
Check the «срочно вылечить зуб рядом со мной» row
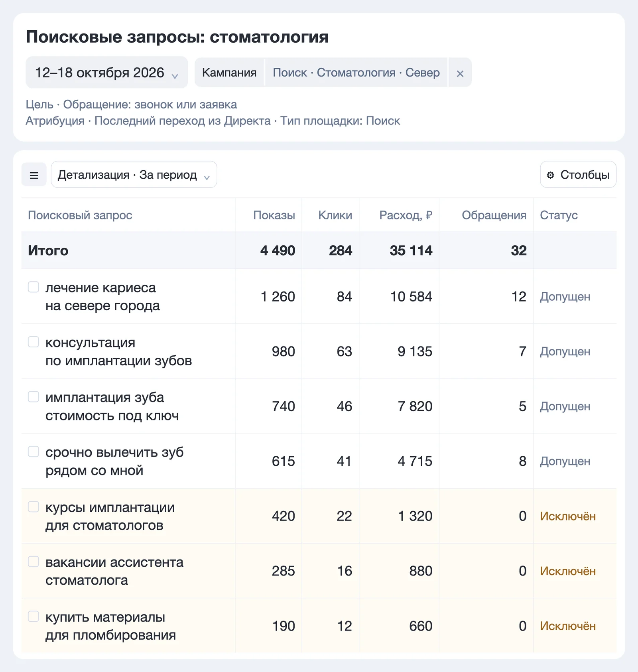(x=33, y=451)
